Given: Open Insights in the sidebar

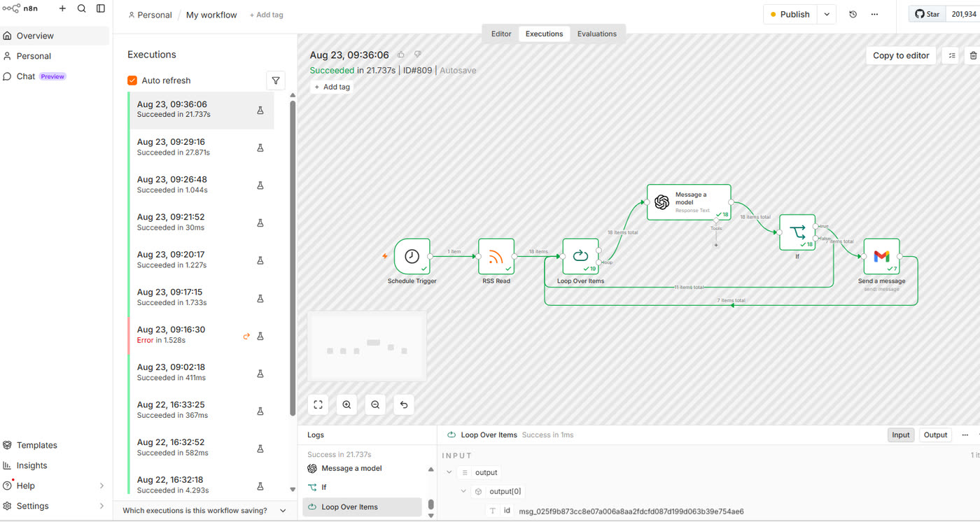Looking at the screenshot, I should [x=55, y=465].
